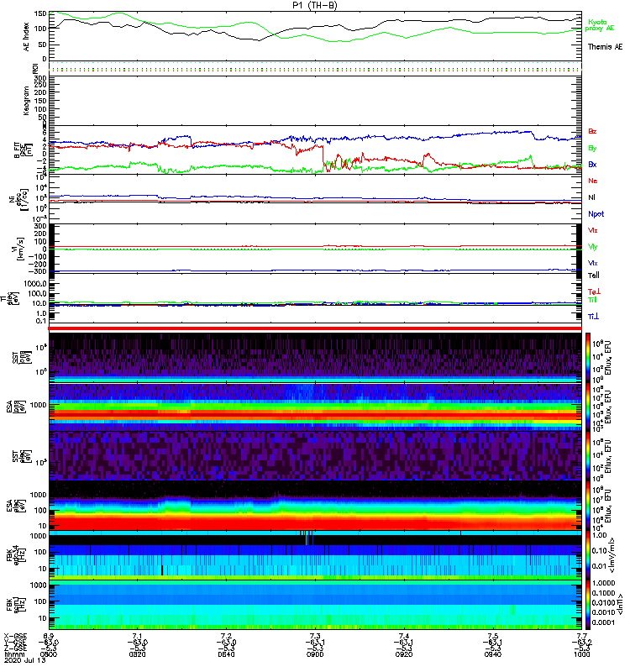Image resolution: width=630 pixels, height=672 pixels.
Task: Select the green Ti parallel legend label
Action: tap(592, 300)
